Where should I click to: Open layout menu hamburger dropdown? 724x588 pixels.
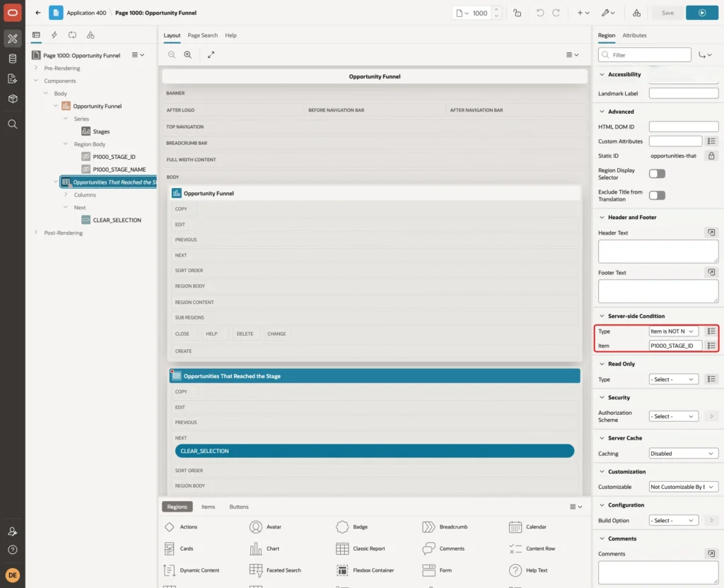[572, 54]
